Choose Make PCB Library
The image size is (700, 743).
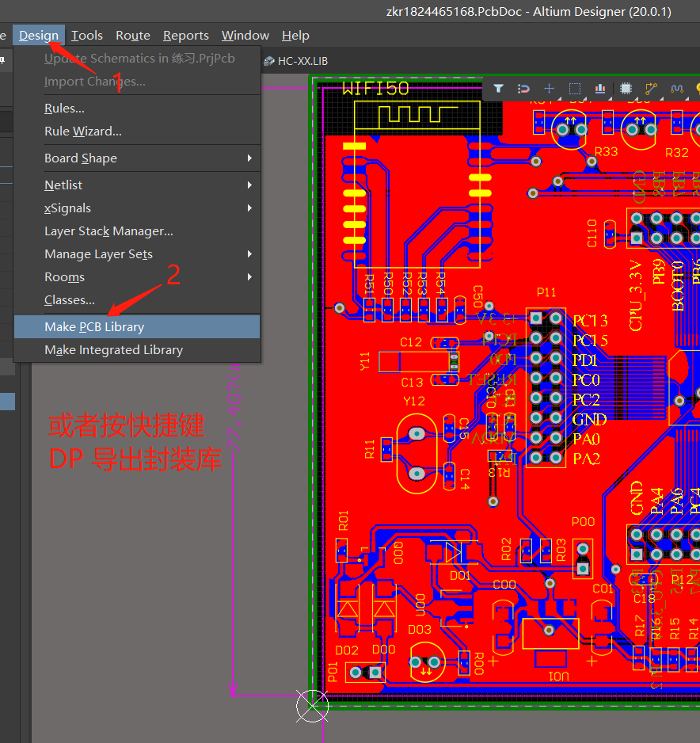[137, 327]
